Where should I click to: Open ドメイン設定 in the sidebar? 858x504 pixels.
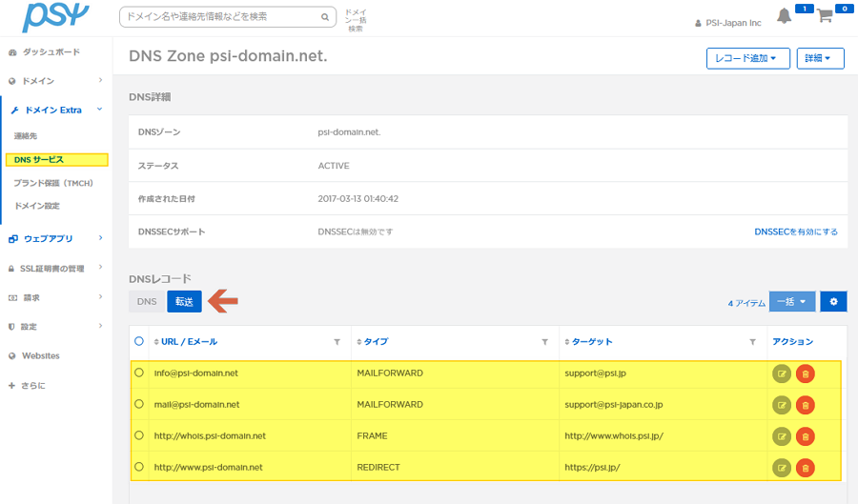click(x=36, y=206)
